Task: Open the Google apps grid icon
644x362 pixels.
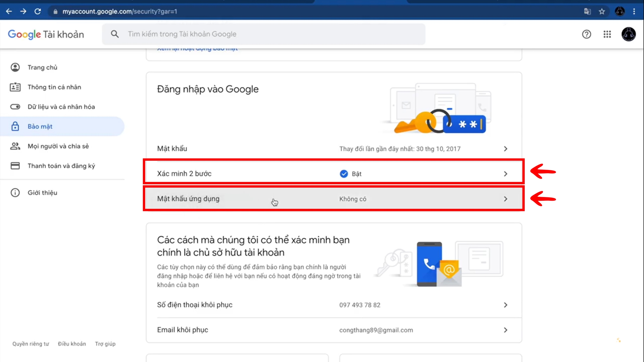Action: point(607,34)
